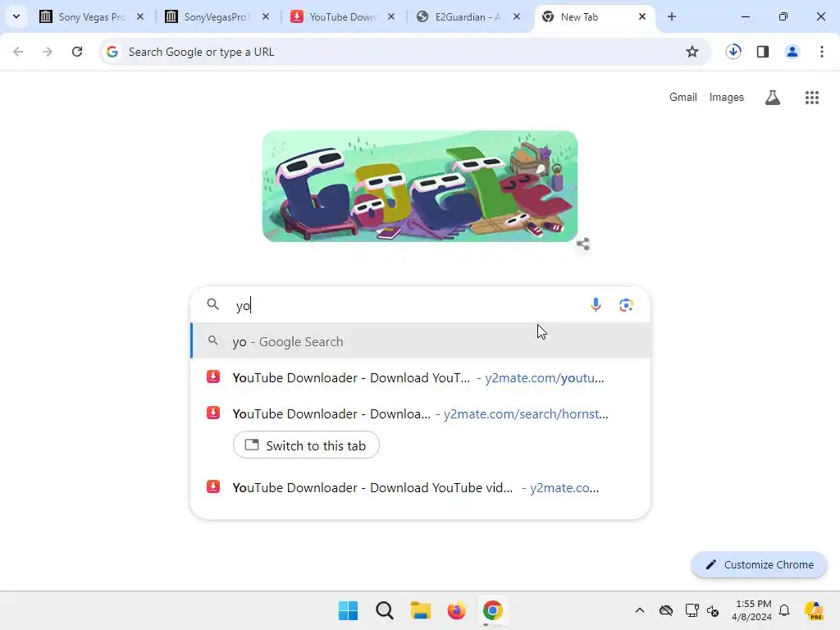This screenshot has height=630, width=840.
Task: Minimize the Chrome window
Action: 745,16
